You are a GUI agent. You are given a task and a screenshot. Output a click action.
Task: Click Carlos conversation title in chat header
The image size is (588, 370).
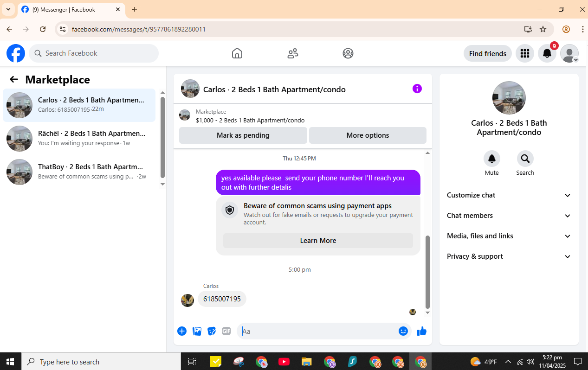coord(274,89)
